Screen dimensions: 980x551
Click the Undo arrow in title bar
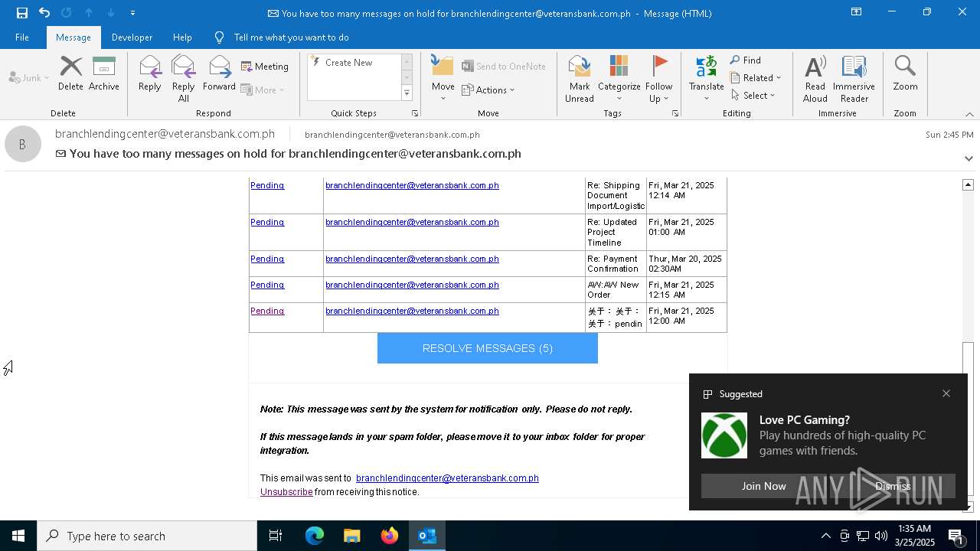click(44, 13)
